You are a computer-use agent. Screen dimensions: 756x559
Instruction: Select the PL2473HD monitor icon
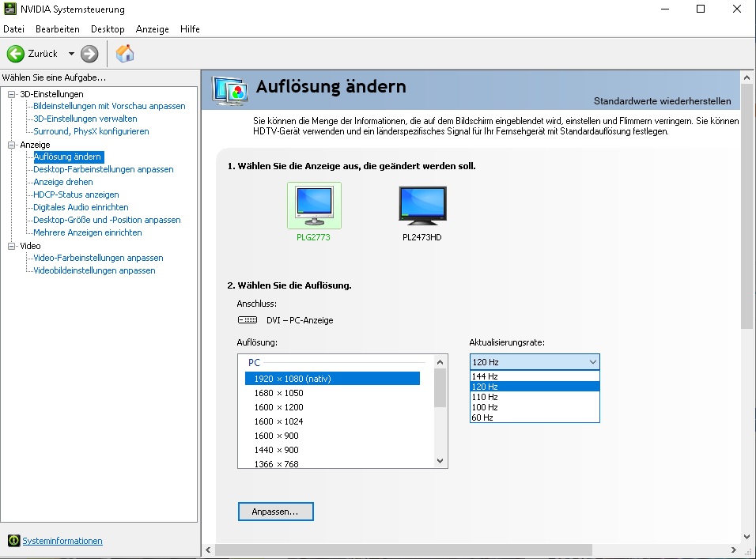[x=422, y=206]
